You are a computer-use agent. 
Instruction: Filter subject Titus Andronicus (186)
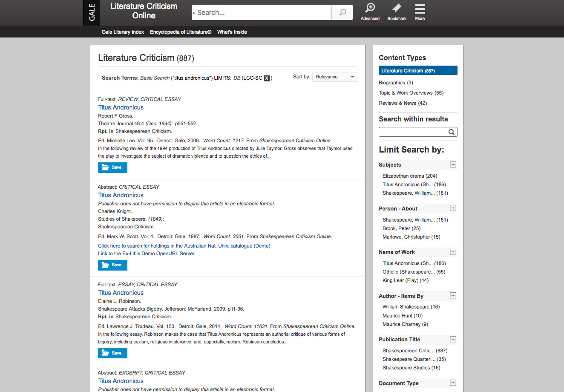414,184
